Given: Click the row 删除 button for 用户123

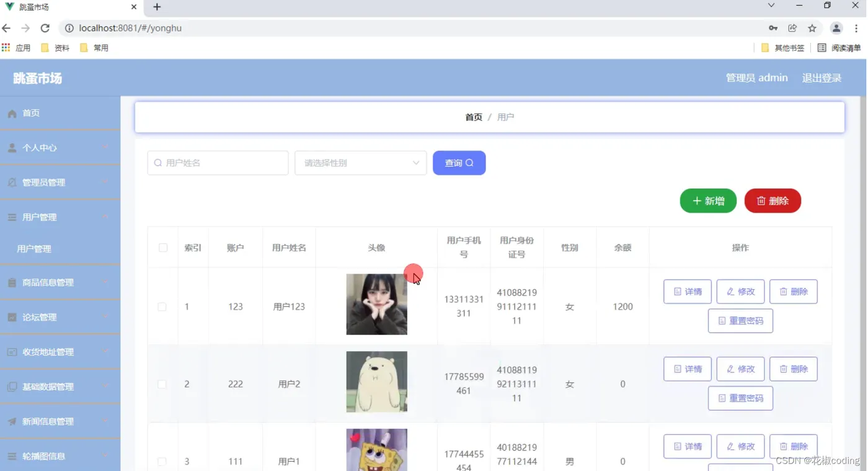Looking at the screenshot, I should pyautogui.click(x=794, y=292).
